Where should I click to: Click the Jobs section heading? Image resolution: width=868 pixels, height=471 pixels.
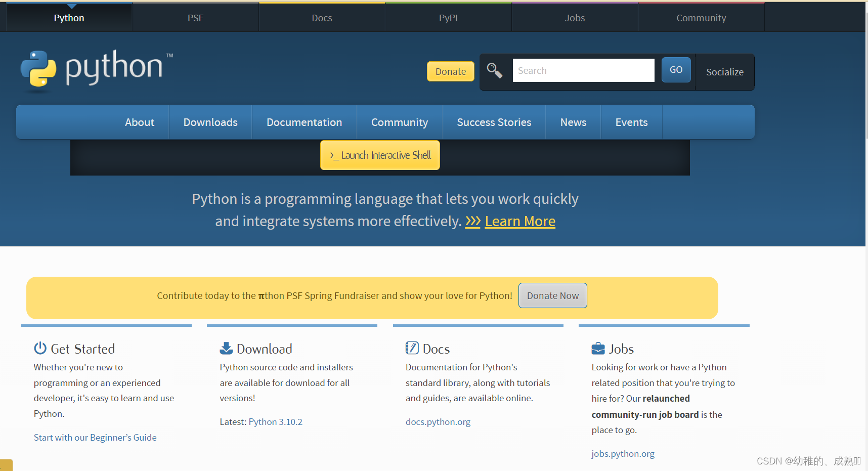(x=621, y=349)
